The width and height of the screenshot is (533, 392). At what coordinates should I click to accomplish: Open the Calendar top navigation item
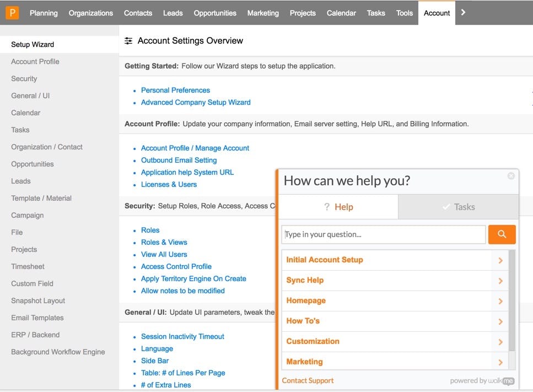pos(341,13)
